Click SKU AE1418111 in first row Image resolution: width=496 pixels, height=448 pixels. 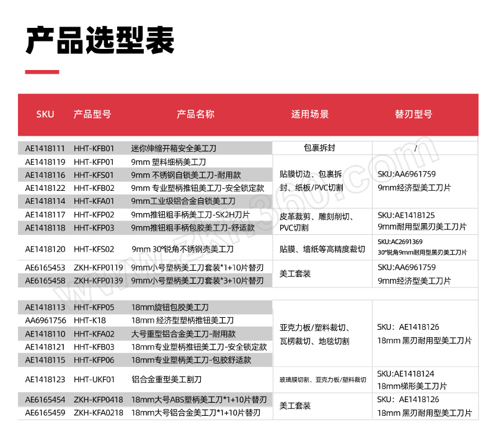[45, 149]
